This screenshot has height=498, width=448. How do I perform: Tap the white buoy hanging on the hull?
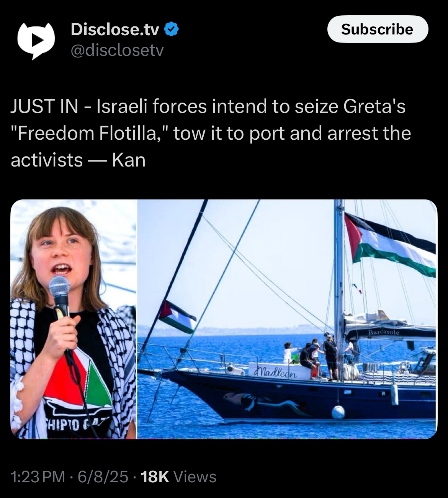pos(338,412)
